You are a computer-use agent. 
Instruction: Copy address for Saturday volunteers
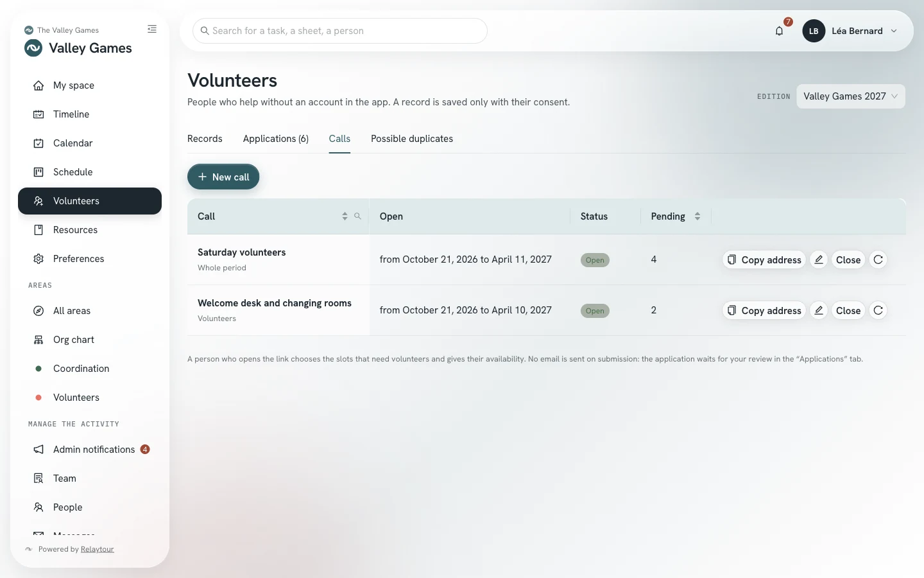tap(764, 259)
